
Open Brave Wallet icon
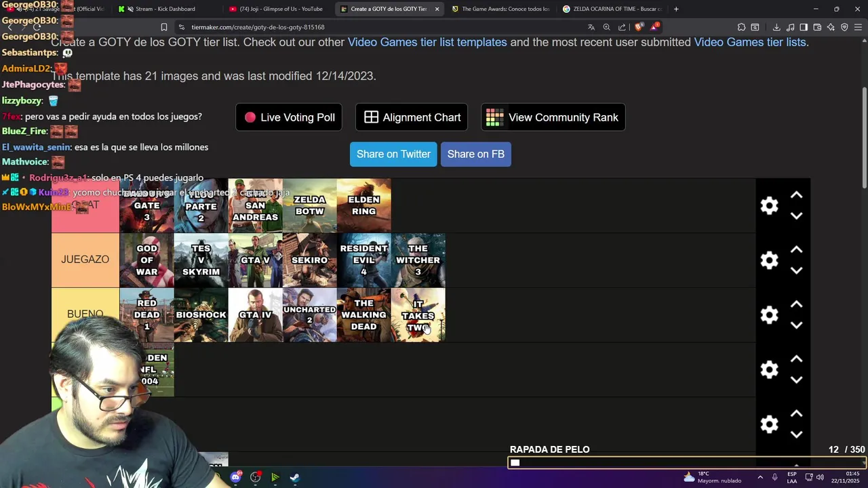(x=817, y=27)
